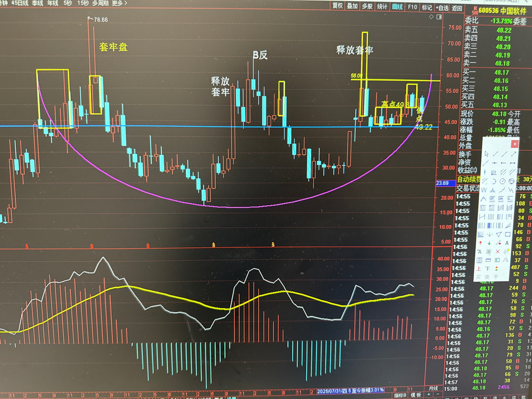Choose the rectangle drawing tool

click(x=508, y=234)
